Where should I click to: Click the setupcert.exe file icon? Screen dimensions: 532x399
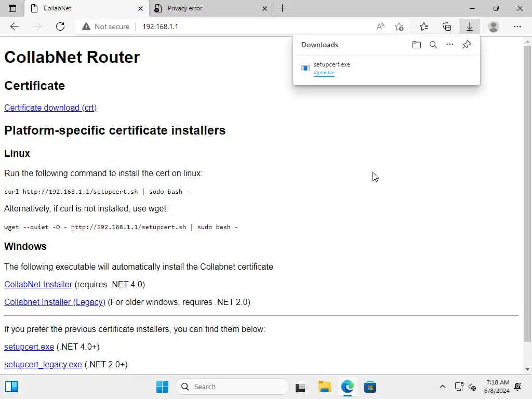pos(305,68)
